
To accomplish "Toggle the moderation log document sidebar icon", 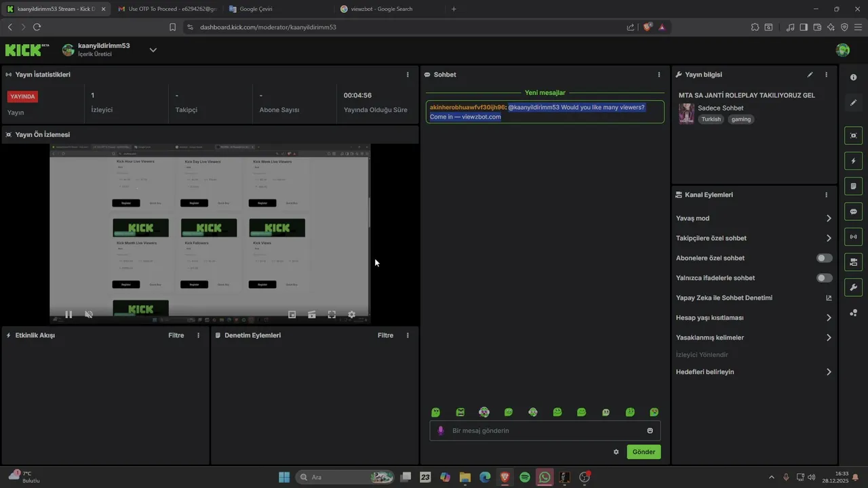I will [x=853, y=186].
